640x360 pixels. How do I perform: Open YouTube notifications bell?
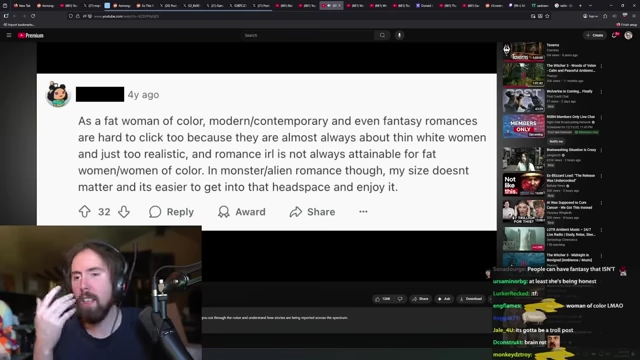pyautogui.click(x=615, y=35)
